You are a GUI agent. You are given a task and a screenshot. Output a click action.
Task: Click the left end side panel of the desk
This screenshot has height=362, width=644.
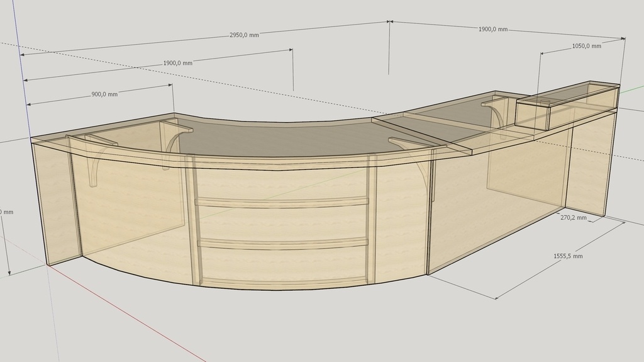point(55,201)
